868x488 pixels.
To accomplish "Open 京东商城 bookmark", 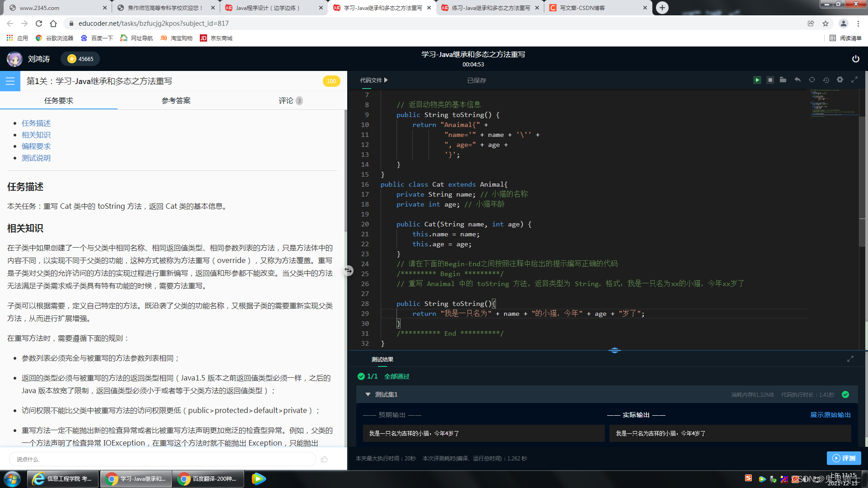I will (x=216, y=38).
